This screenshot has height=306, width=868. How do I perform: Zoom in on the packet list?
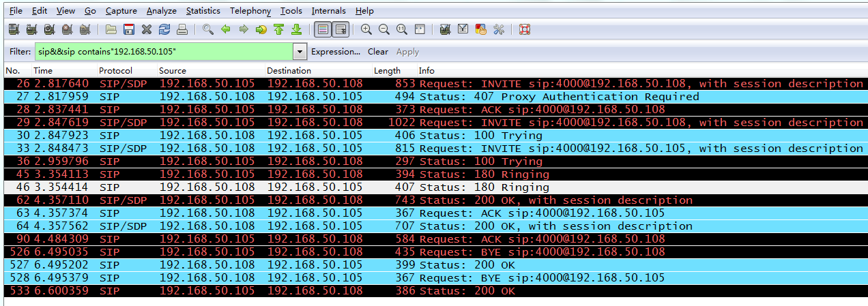tap(367, 29)
